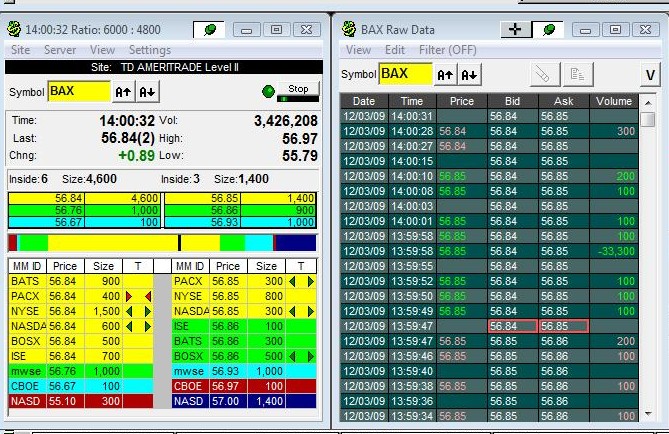Click the Symbol field in Level II window
This screenshot has height=434, width=669.
coord(79,91)
